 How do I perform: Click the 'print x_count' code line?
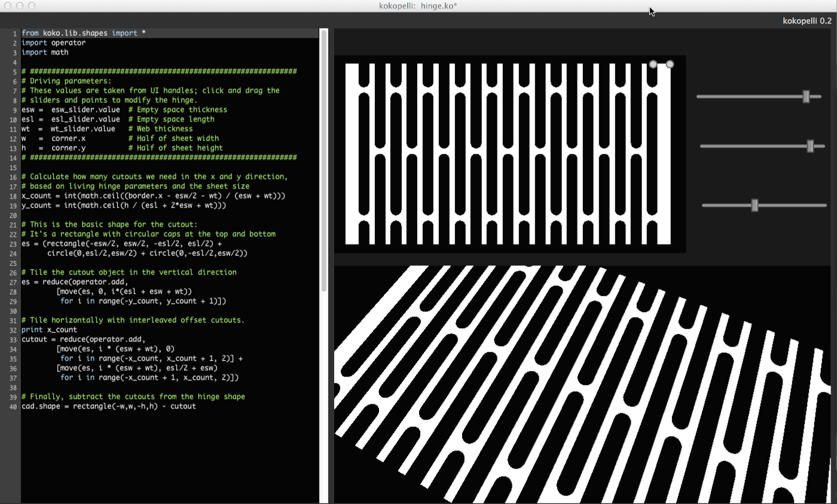[x=49, y=329]
